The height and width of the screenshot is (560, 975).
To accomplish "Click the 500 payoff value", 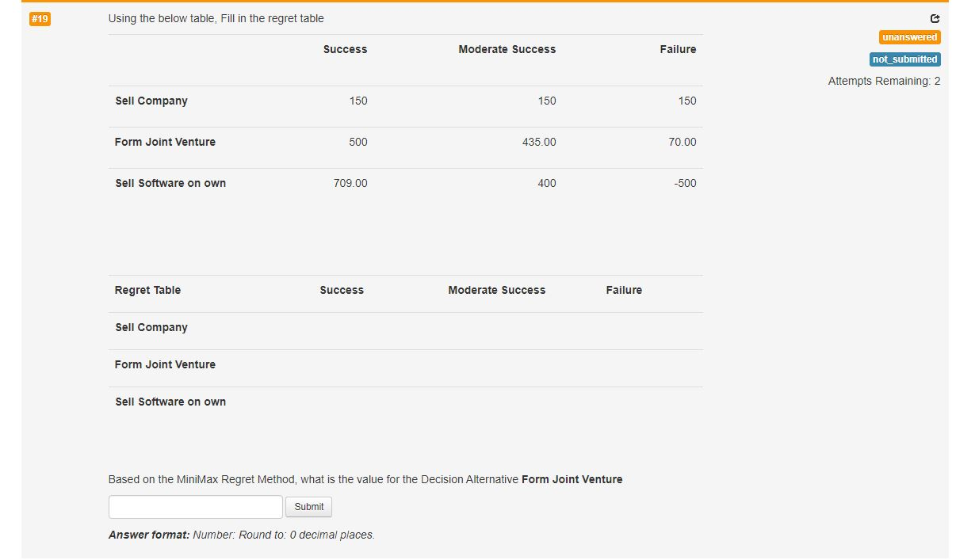I will tap(358, 142).
